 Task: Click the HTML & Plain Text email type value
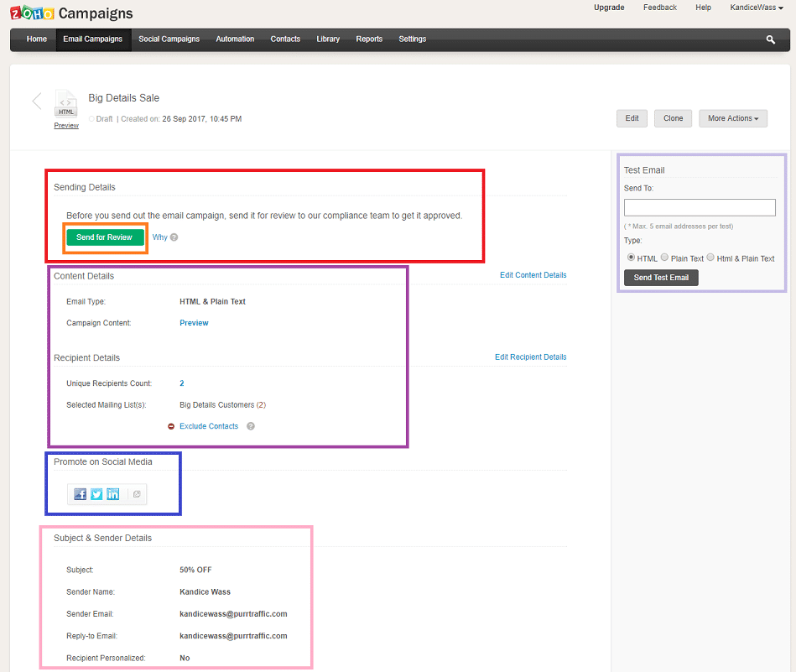[213, 302]
